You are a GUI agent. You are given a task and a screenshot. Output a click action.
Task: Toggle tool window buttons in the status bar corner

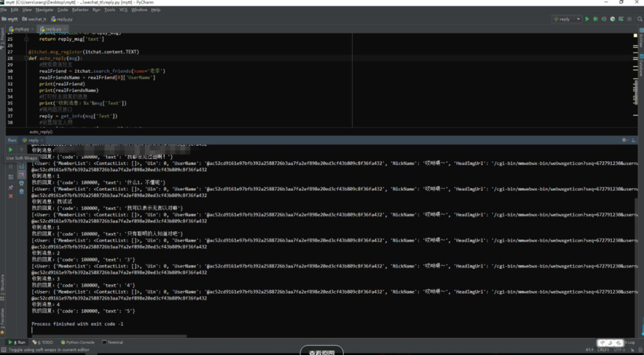(3, 350)
